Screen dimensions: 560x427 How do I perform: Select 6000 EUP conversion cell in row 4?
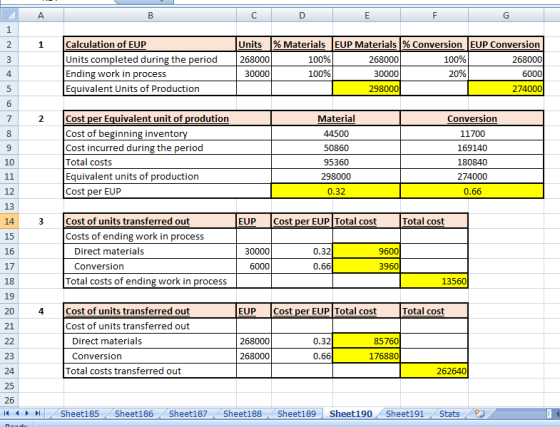pyautogui.click(x=506, y=74)
